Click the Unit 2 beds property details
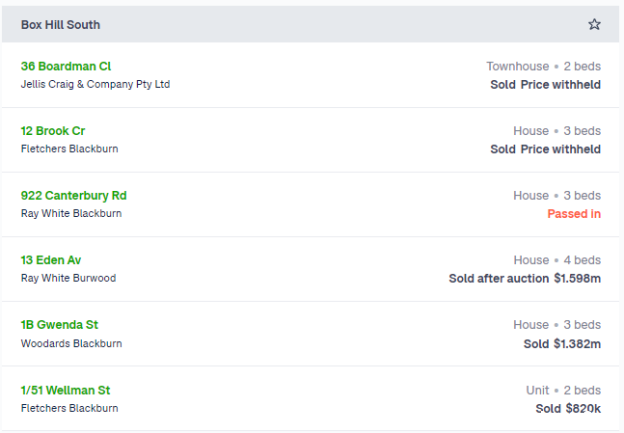 coord(564,390)
